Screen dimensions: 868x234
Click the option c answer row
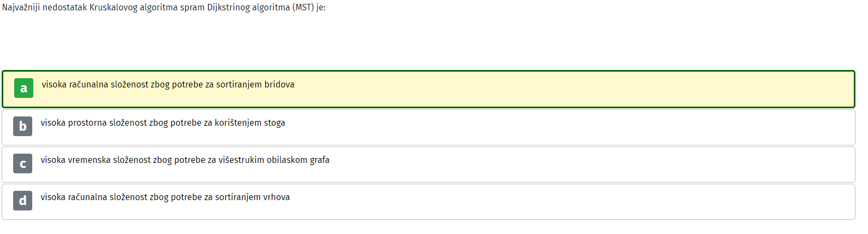tap(429, 165)
